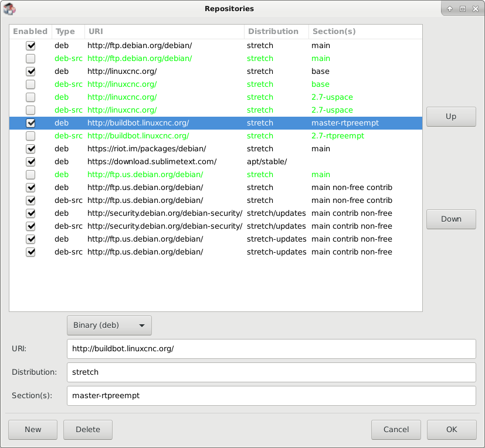Enable deb-src buildbot 2.7-rtpreempt checkbox
This screenshot has height=448, width=485.
[x=30, y=136]
